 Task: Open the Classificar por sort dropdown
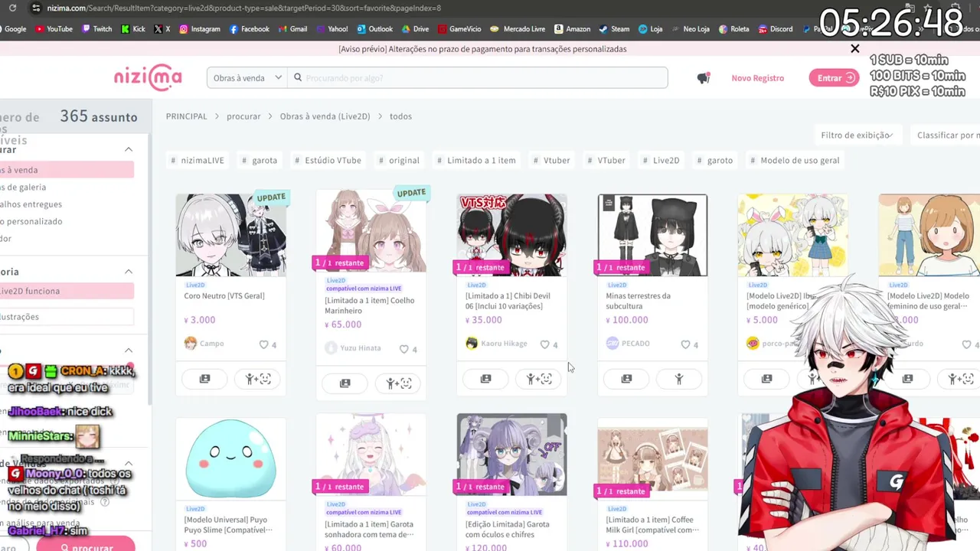coord(948,135)
